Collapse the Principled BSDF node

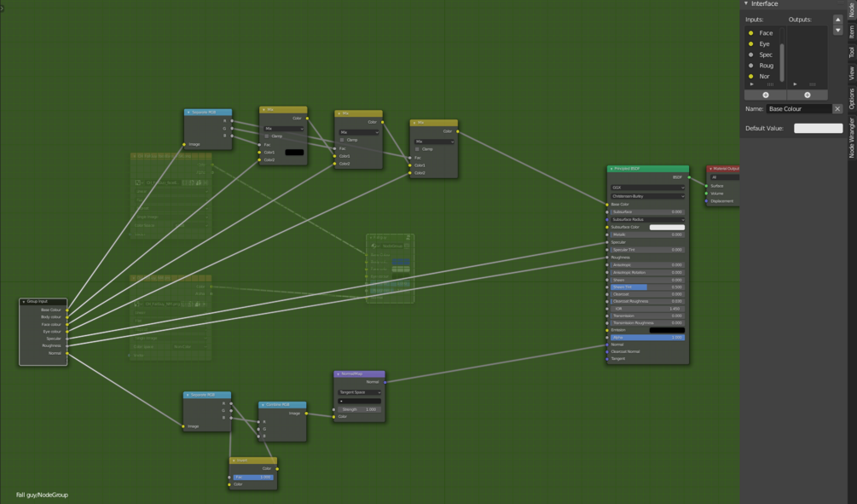click(x=611, y=169)
